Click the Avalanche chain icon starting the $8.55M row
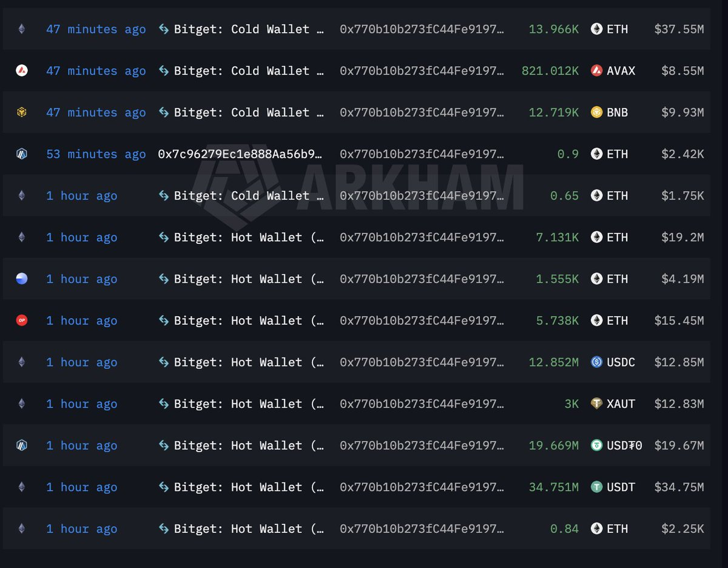Image resolution: width=728 pixels, height=568 pixels. pos(22,70)
